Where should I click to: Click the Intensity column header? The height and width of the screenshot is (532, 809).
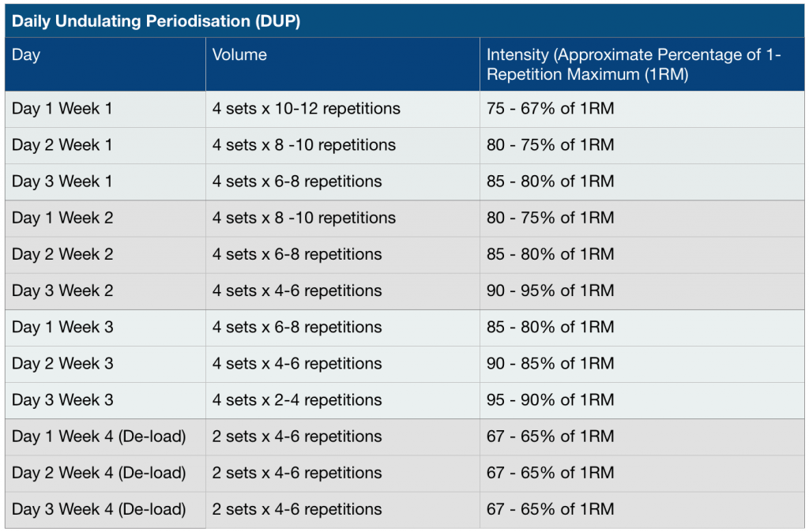(x=589, y=65)
